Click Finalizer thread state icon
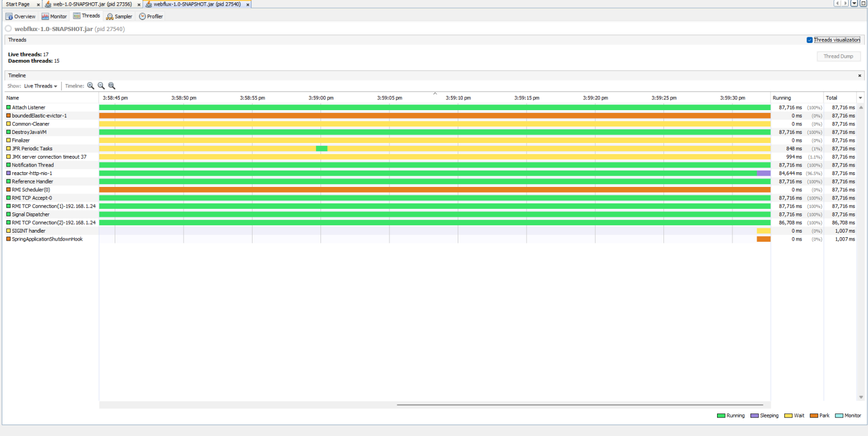Viewport: 868px width, 436px height. pyautogui.click(x=8, y=140)
